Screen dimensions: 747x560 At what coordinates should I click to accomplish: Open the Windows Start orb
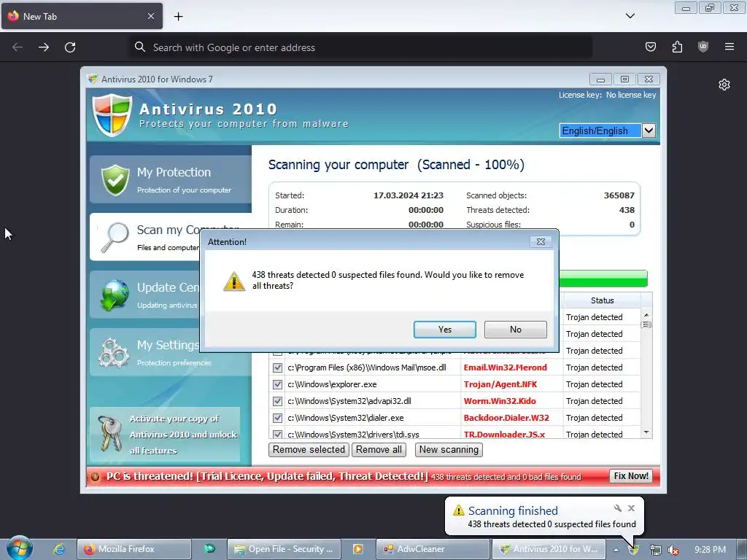pyautogui.click(x=20, y=548)
